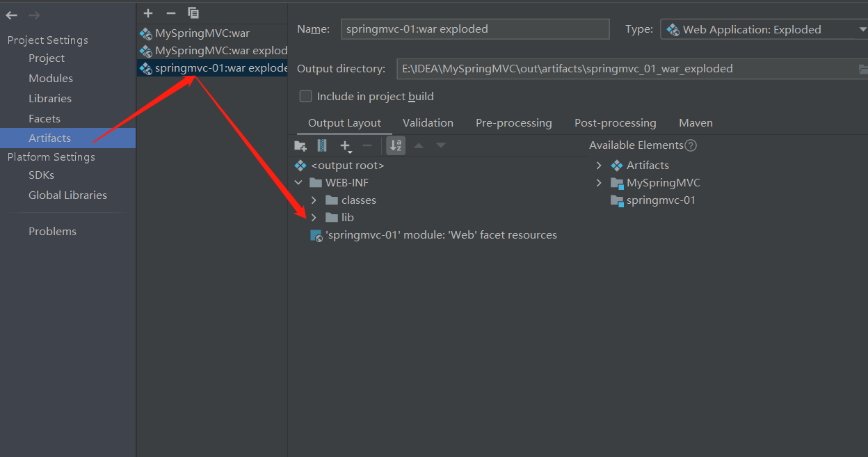Expand the lib folder node
Screen dimensions: 868x457
tap(314, 218)
